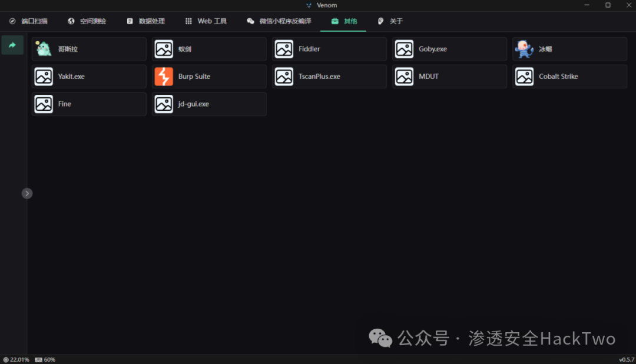Click the Venom window title text
Screen dimensions: 636x364
click(326, 5)
